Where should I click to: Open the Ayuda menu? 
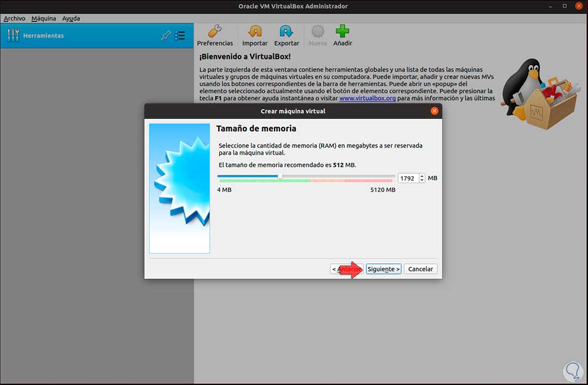[x=71, y=18]
